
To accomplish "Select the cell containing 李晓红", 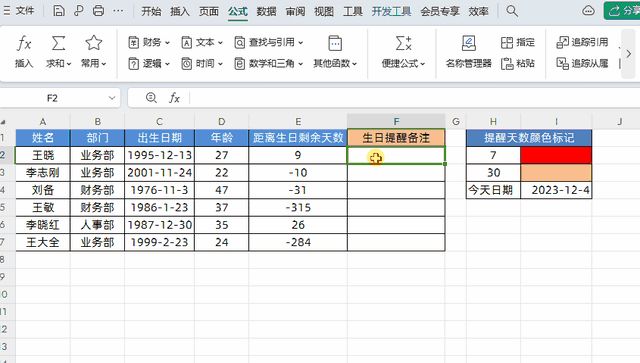I will pos(43,225).
